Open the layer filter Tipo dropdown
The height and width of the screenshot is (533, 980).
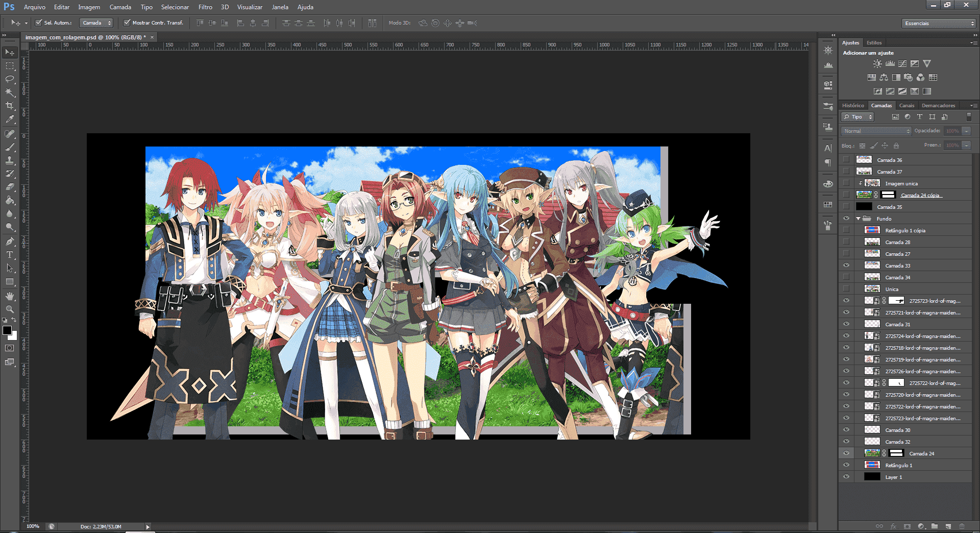[857, 117]
